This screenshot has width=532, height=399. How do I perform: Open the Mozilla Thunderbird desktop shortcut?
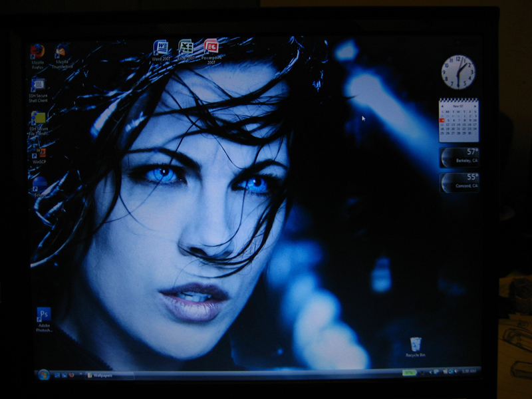coord(62,56)
